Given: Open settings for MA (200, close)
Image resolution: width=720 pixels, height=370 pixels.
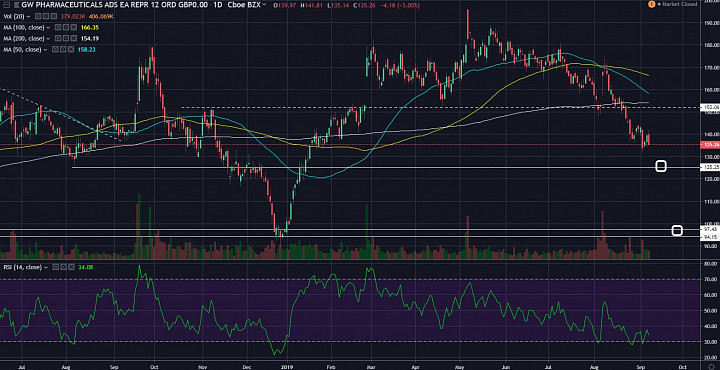Looking at the screenshot, I should 66,38.
